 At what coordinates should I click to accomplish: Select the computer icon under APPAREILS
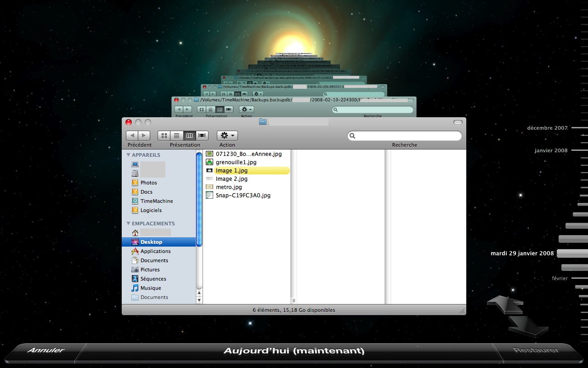(135, 164)
